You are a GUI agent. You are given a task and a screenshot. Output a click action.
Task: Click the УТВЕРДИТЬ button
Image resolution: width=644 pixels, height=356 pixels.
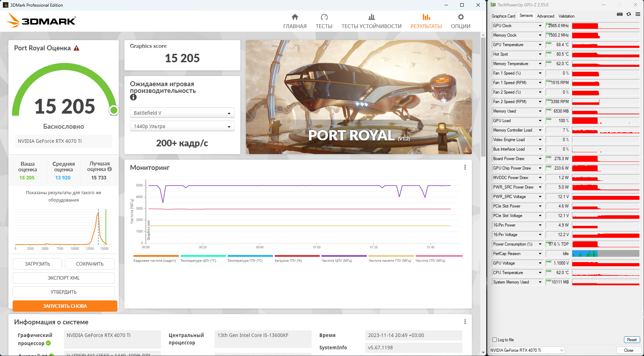pyautogui.click(x=64, y=292)
